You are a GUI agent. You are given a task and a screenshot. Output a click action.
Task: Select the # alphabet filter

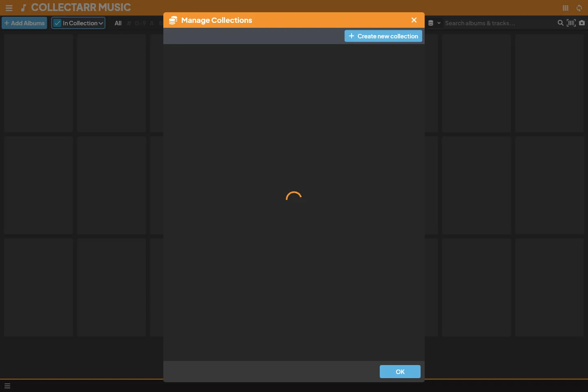pyautogui.click(x=129, y=23)
